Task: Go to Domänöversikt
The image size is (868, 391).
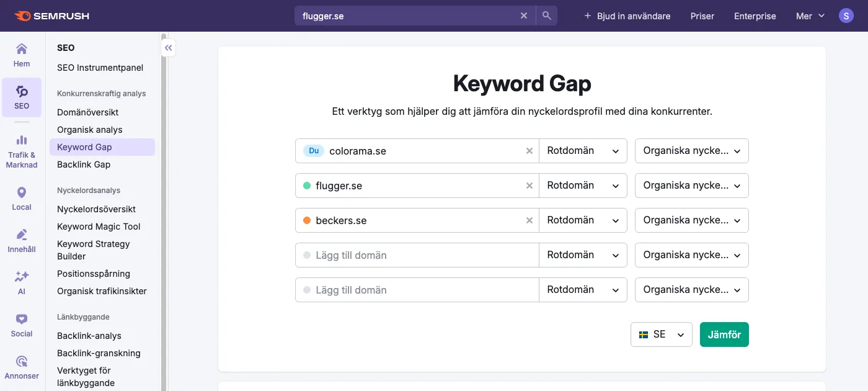Action: point(88,112)
